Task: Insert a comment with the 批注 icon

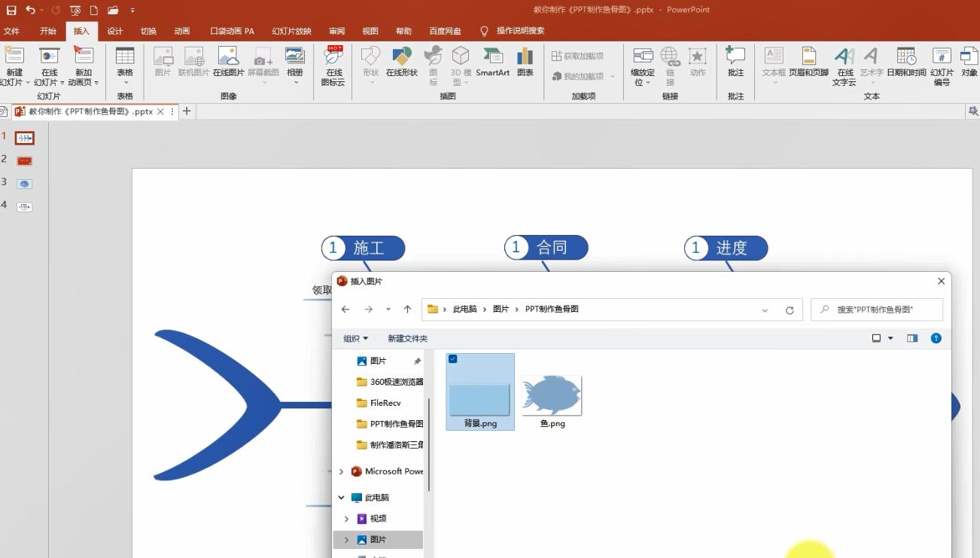Action: (735, 64)
